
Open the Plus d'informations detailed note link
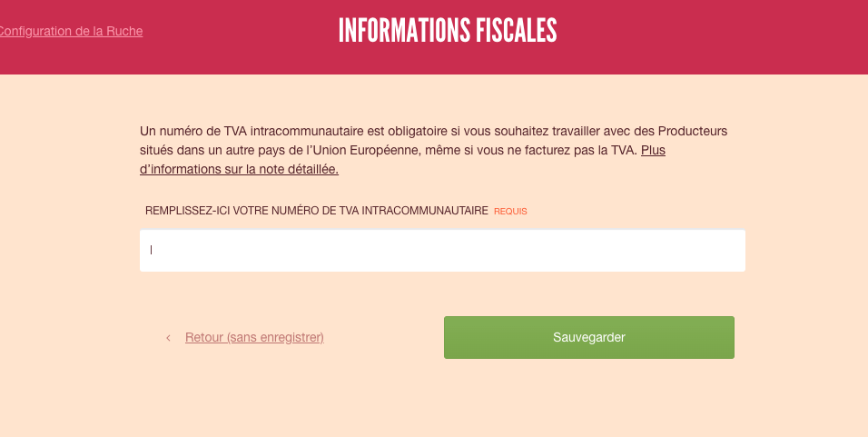(402, 160)
